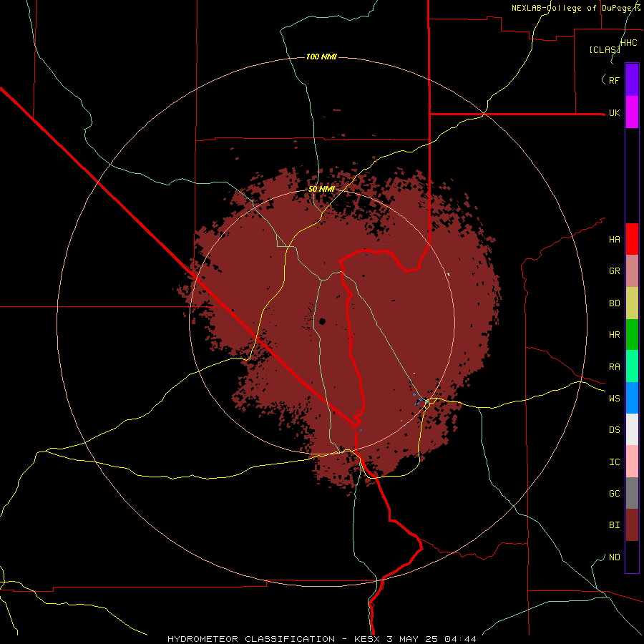Click the UK legend label

tap(614, 112)
